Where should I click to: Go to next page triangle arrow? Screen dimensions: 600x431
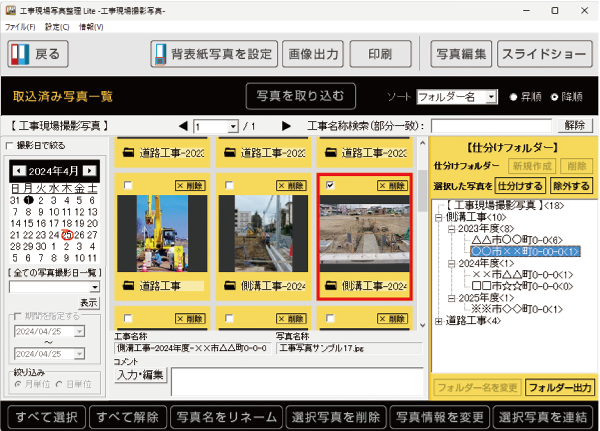(286, 126)
